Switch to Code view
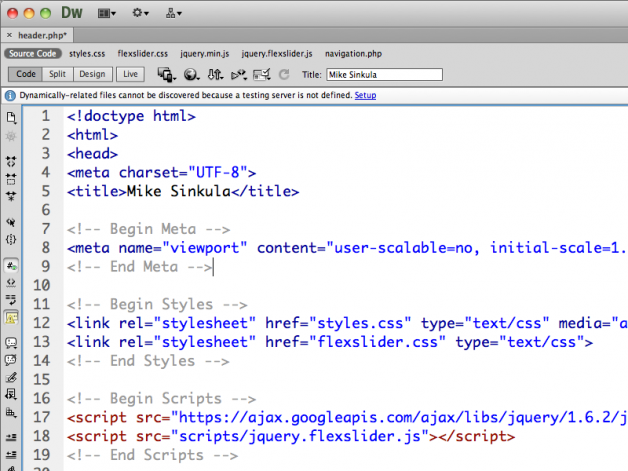 point(26,74)
